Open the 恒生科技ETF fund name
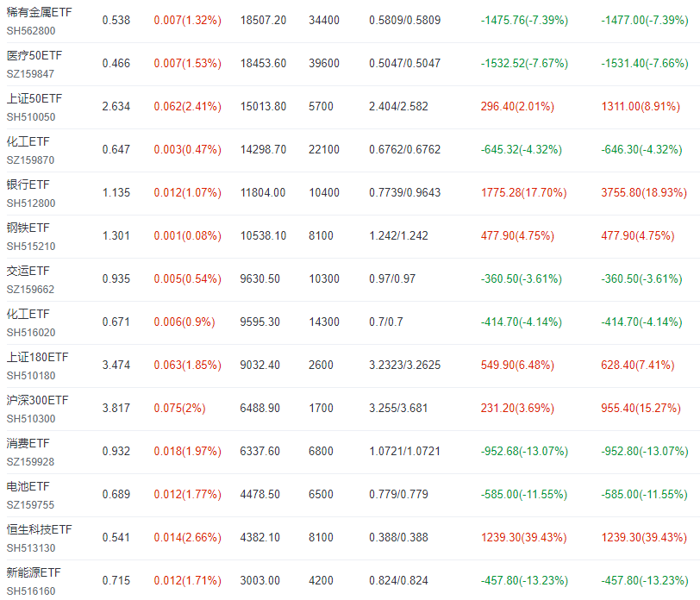Screen dimensions: 700x600 click(x=39, y=529)
